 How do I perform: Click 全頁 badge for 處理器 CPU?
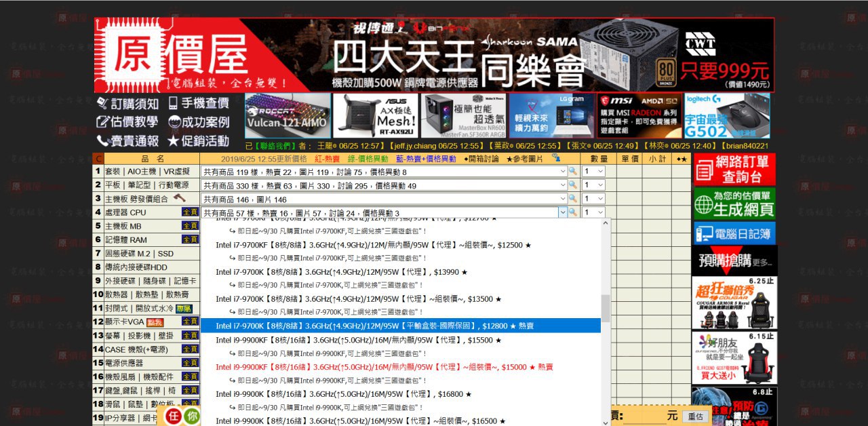[x=191, y=212]
